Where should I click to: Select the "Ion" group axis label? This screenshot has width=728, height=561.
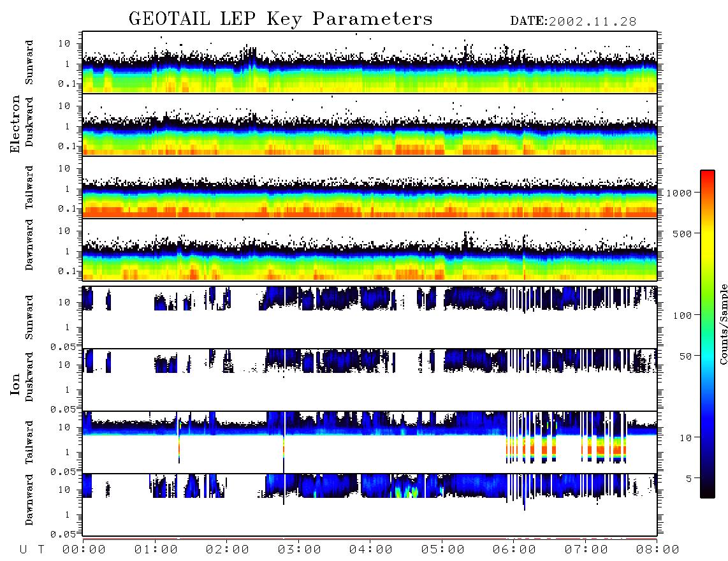point(15,384)
